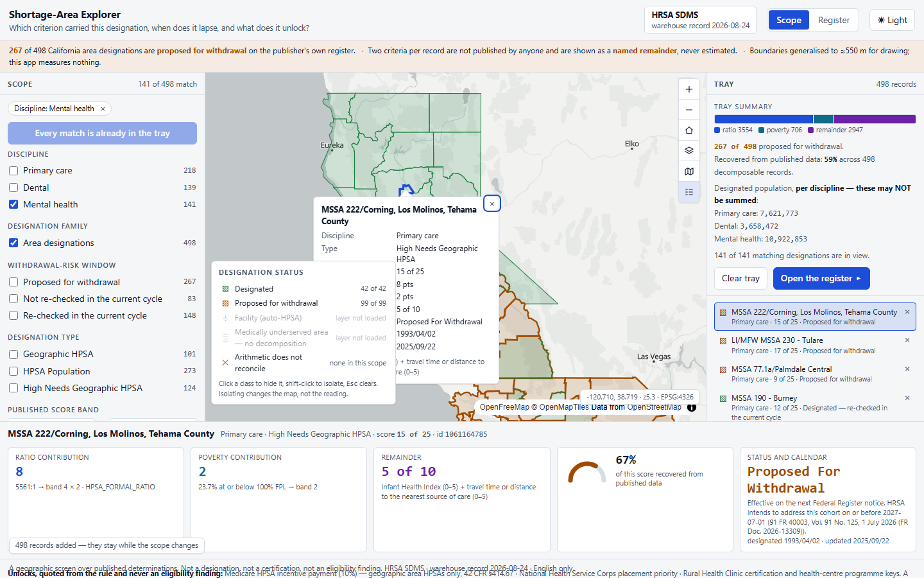The height and width of the screenshot is (578, 924).
Task: Enable the Dental discipline checkbox
Action: pyautogui.click(x=13, y=188)
